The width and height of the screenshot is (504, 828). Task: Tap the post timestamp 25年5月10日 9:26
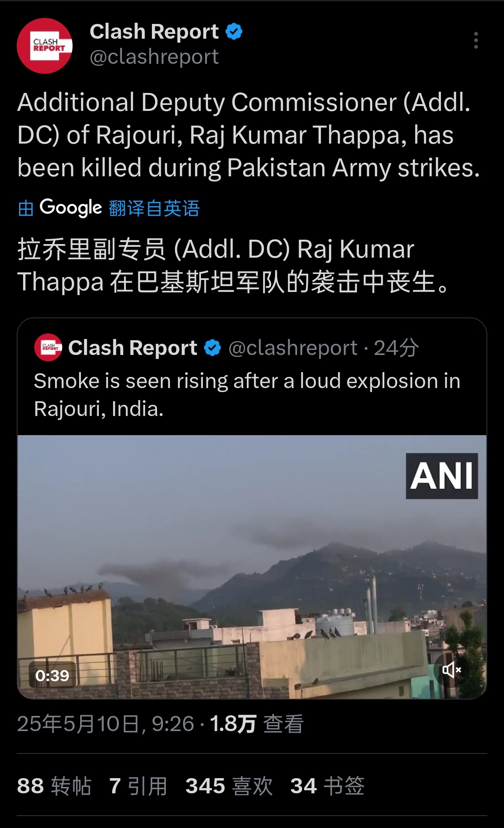(x=106, y=724)
